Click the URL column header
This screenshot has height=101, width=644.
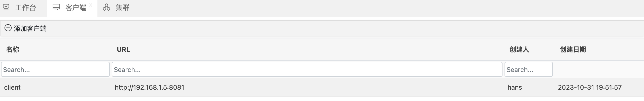123,49
